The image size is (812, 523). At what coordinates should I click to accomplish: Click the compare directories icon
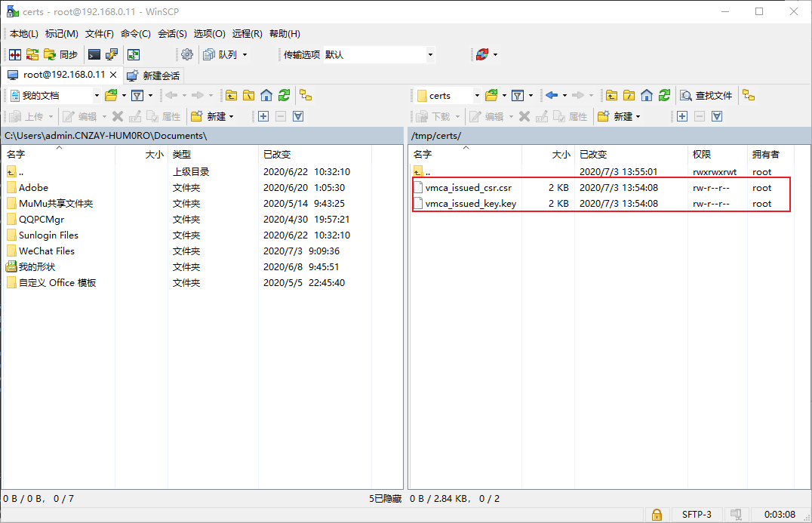click(x=15, y=54)
